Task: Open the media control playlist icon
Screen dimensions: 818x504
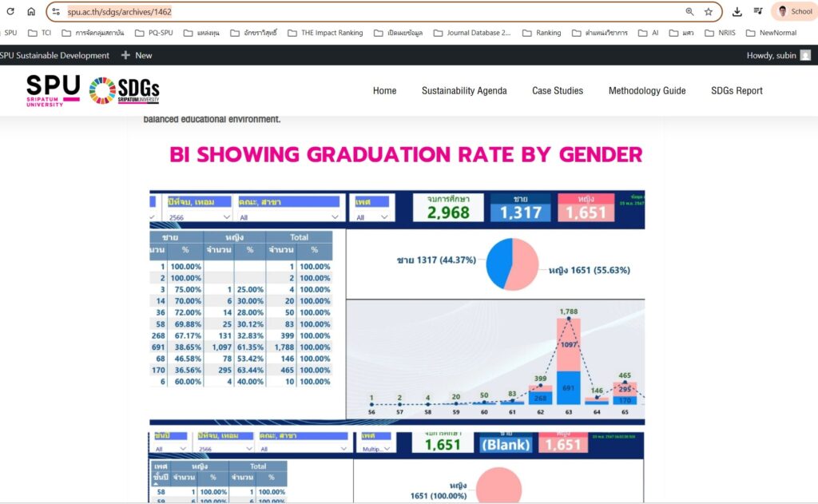Action: click(757, 12)
